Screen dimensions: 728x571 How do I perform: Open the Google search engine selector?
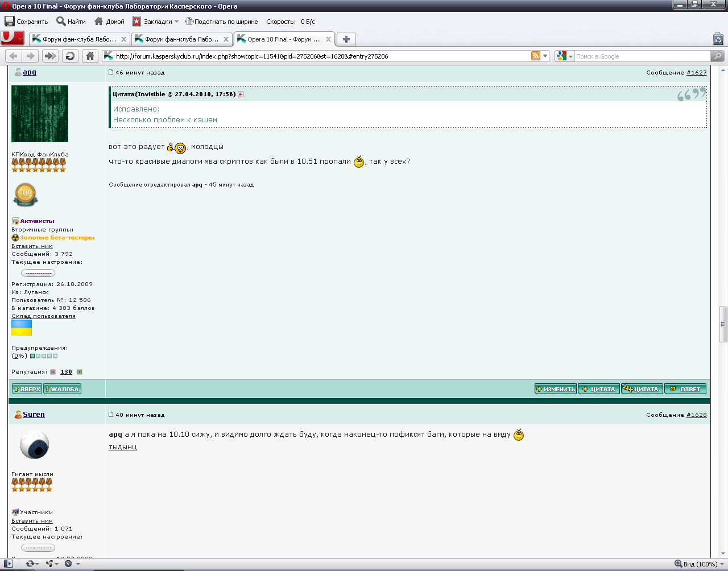[565, 56]
